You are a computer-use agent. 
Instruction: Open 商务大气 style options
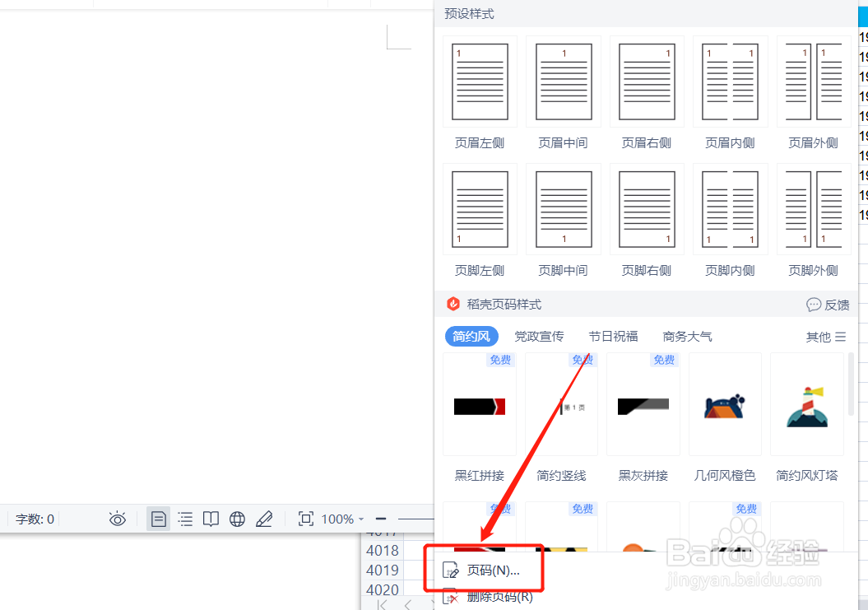tap(687, 336)
